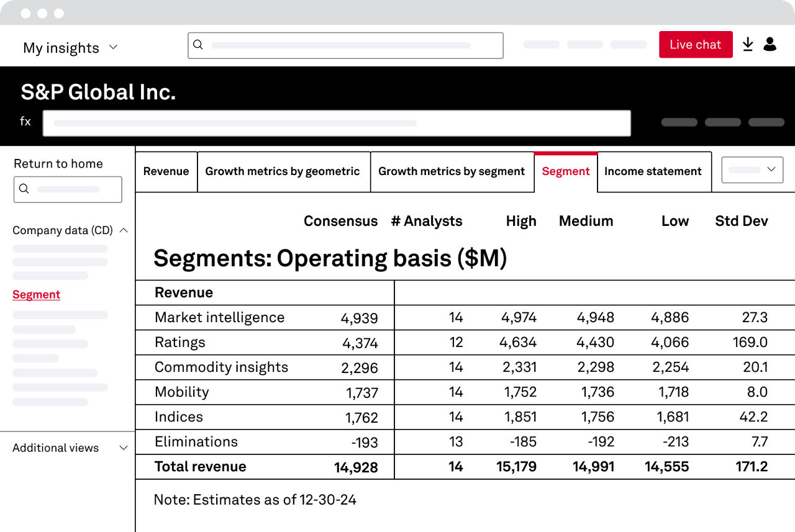Screen dimensions: 795x532
Task: Click Eliminations consensus value -193
Action: pyautogui.click(x=363, y=443)
